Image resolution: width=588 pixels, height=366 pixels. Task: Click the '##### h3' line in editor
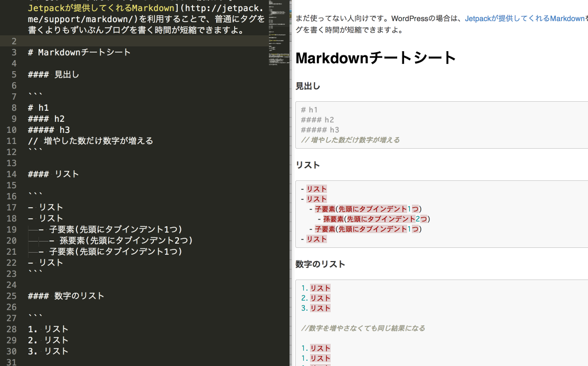click(49, 130)
